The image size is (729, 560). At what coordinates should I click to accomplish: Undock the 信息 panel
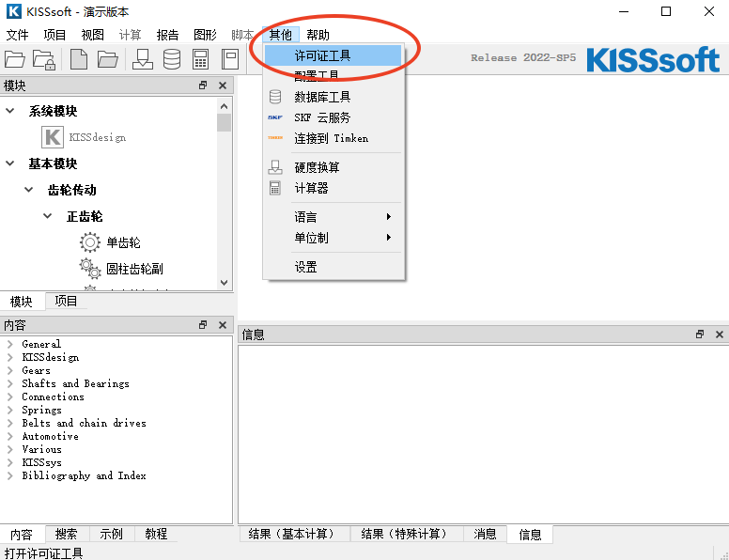(700, 334)
